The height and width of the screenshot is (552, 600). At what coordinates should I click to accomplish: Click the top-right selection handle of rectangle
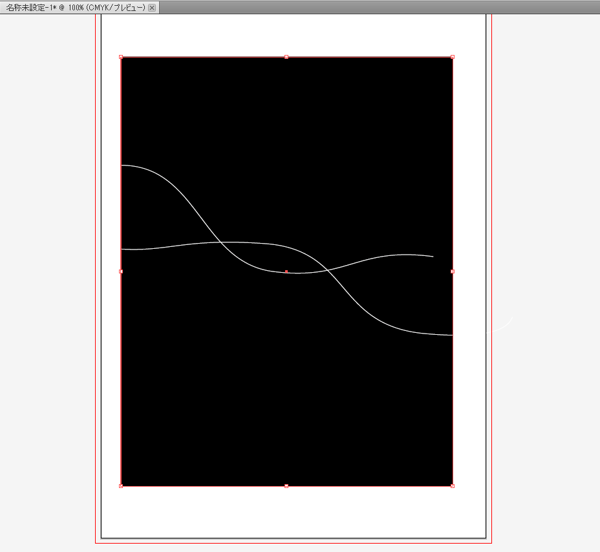coord(453,57)
